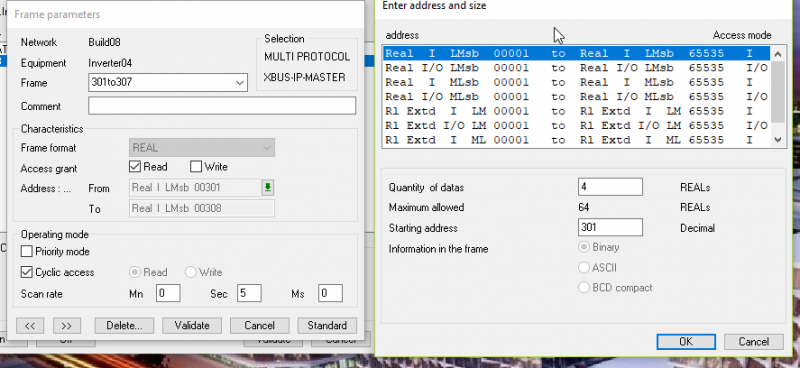Click the green address picker arrow icon
Viewport: 800px width, 368px height.
pyautogui.click(x=267, y=188)
